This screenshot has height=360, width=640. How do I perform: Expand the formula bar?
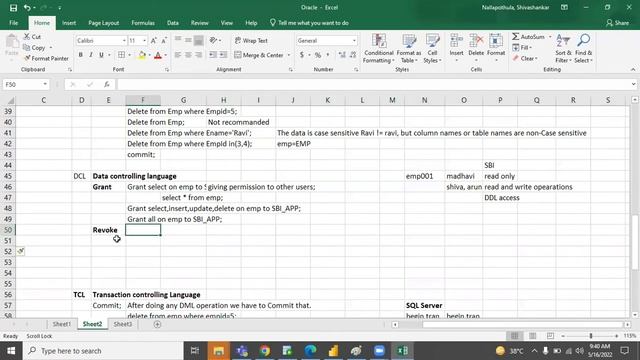tap(633, 84)
